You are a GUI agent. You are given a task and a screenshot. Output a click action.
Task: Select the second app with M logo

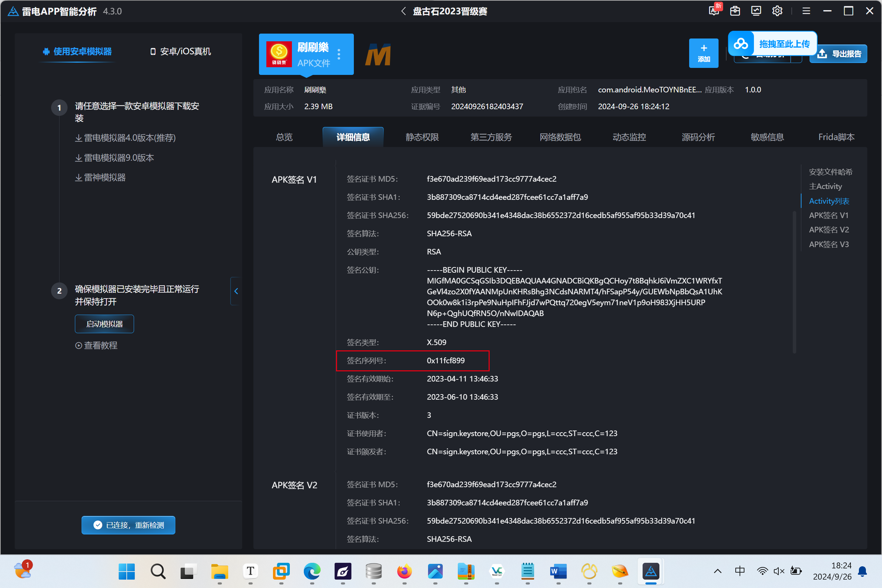(378, 55)
